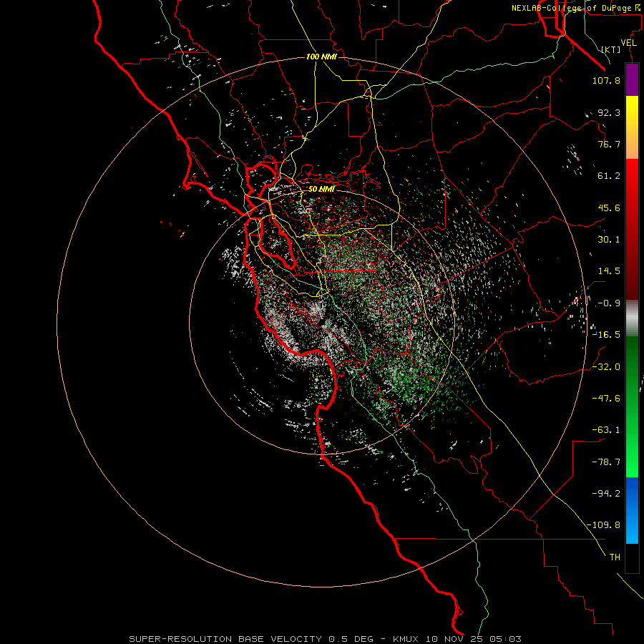
Task: Click the 100 NMI range ring label
Action: click(x=321, y=57)
